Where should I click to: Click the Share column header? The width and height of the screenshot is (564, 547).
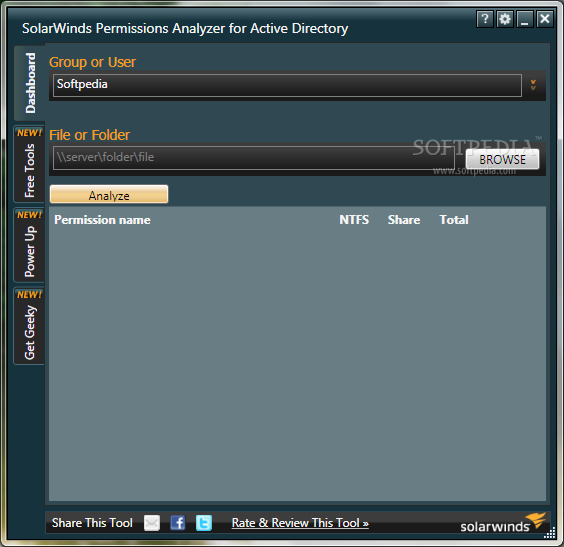coord(404,220)
